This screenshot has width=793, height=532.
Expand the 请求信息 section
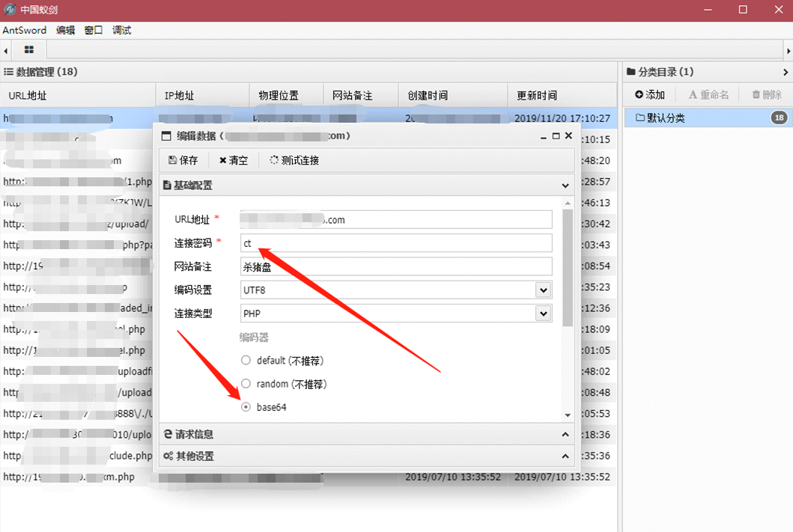point(565,434)
